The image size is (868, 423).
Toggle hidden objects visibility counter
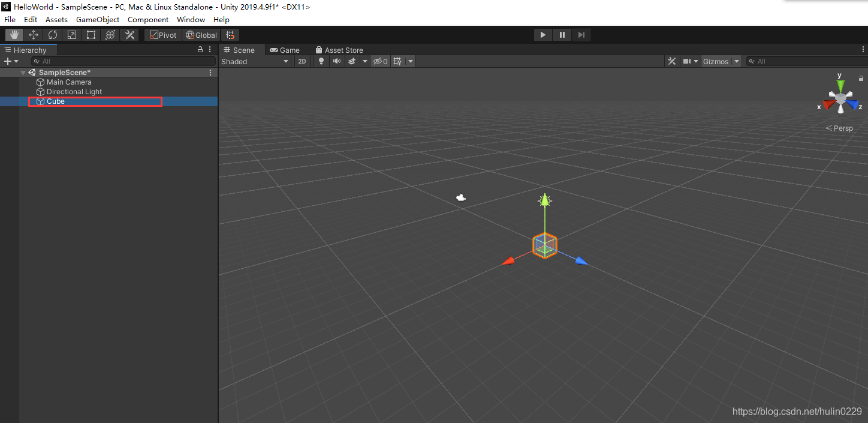[380, 61]
